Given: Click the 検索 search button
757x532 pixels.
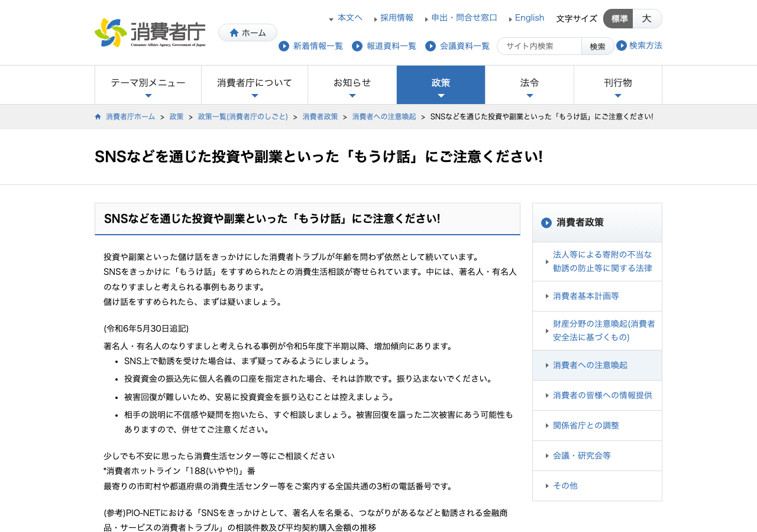Looking at the screenshot, I should 598,46.
